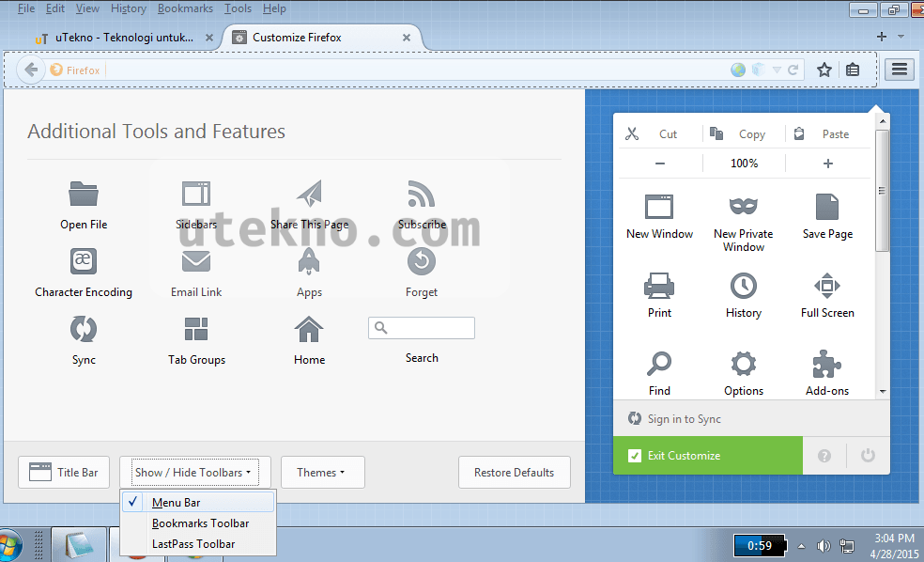Click the bookmark star icon in toolbar
Screen dimensions: 924x562
824,70
